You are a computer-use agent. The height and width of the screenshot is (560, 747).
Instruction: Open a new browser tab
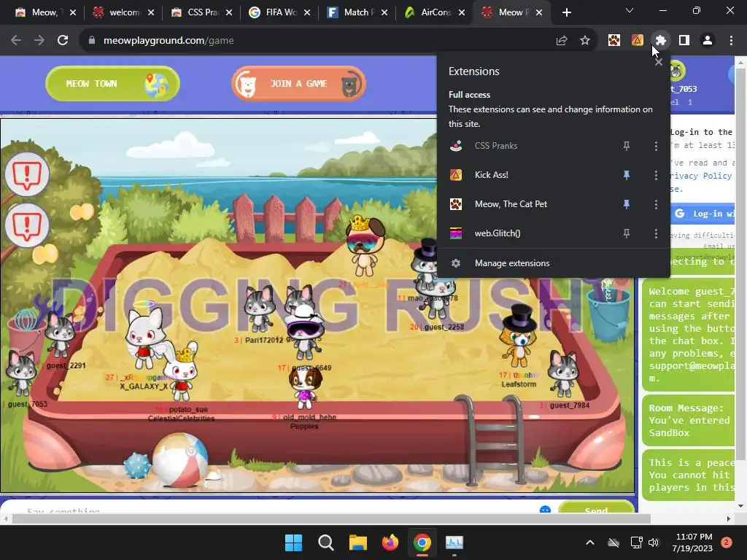pos(566,12)
